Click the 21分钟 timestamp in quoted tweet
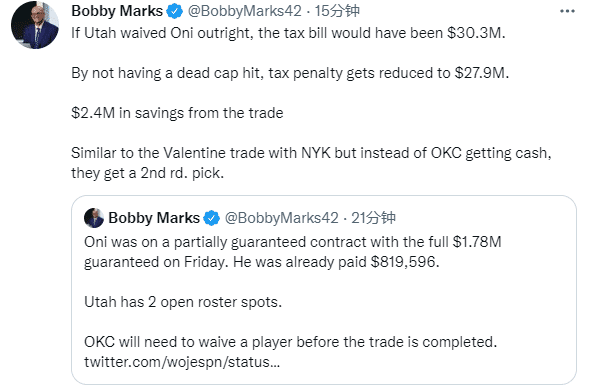The width and height of the screenshot is (591, 392). click(x=373, y=218)
